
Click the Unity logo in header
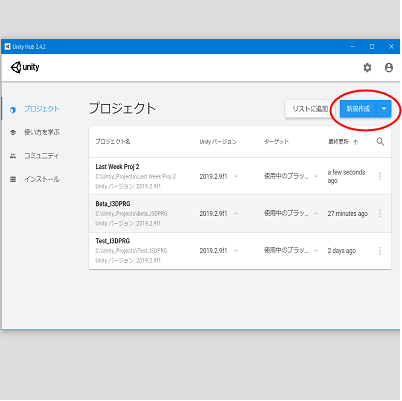click(x=25, y=67)
